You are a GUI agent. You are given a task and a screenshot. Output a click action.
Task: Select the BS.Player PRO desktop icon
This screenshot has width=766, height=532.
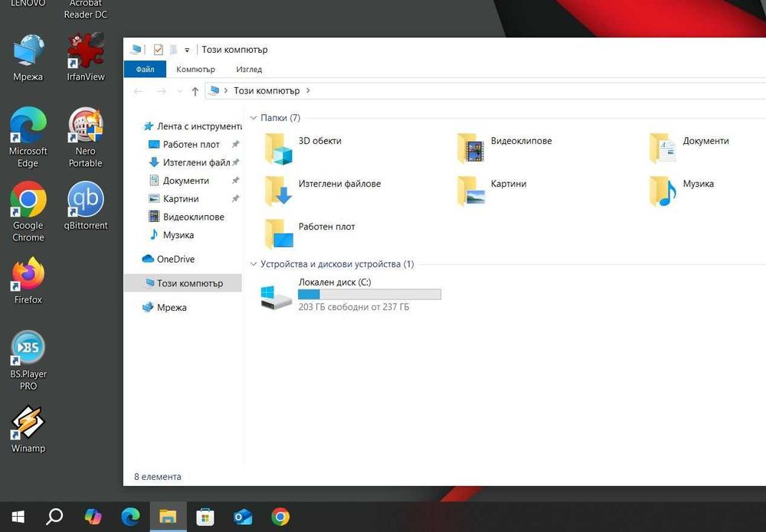click(x=28, y=361)
